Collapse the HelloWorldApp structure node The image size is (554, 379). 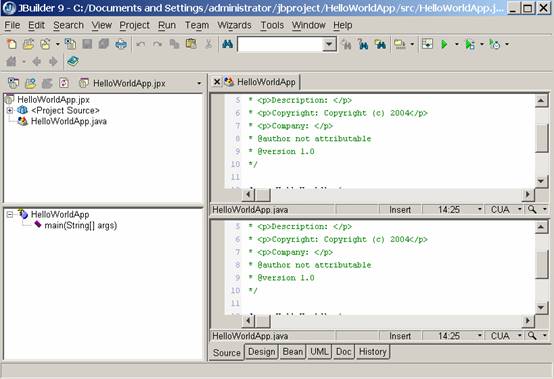[x=10, y=214]
